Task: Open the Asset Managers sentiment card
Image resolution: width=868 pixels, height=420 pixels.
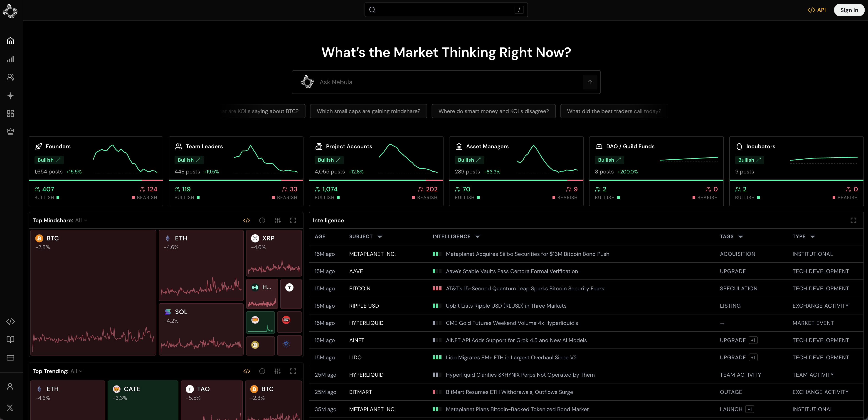Action: (516, 171)
